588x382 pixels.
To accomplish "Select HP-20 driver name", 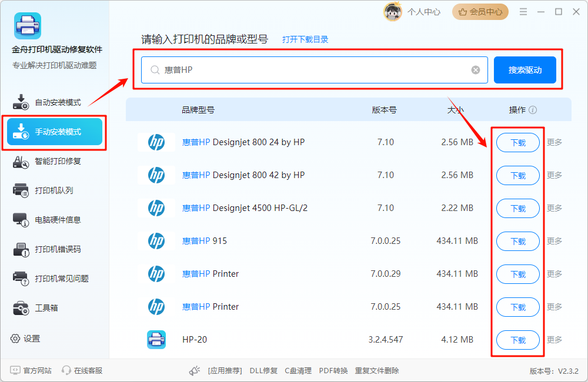I will 195,340.
